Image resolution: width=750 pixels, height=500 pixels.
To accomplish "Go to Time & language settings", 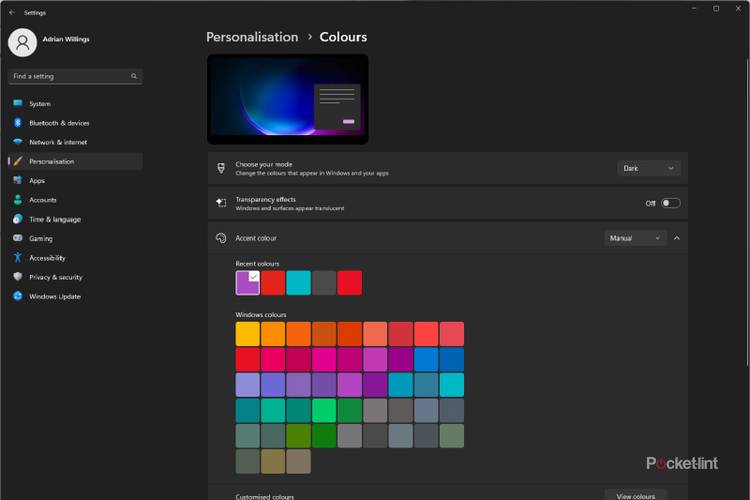I will [54, 219].
